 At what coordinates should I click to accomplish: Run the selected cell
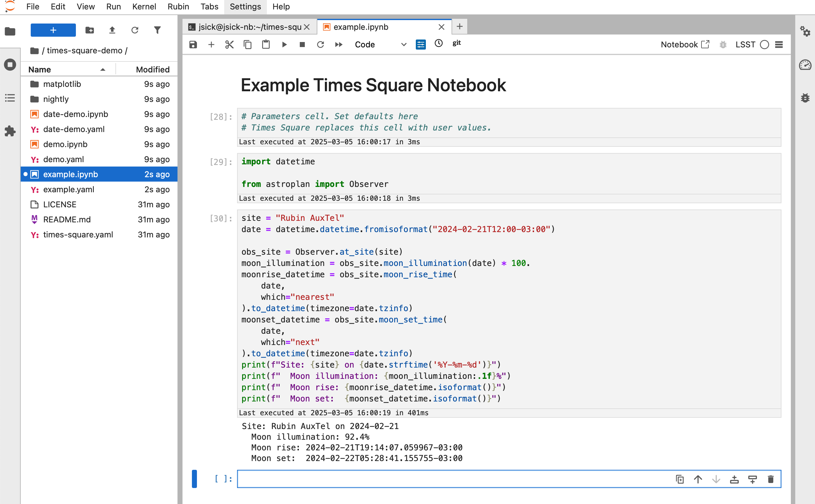click(284, 45)
